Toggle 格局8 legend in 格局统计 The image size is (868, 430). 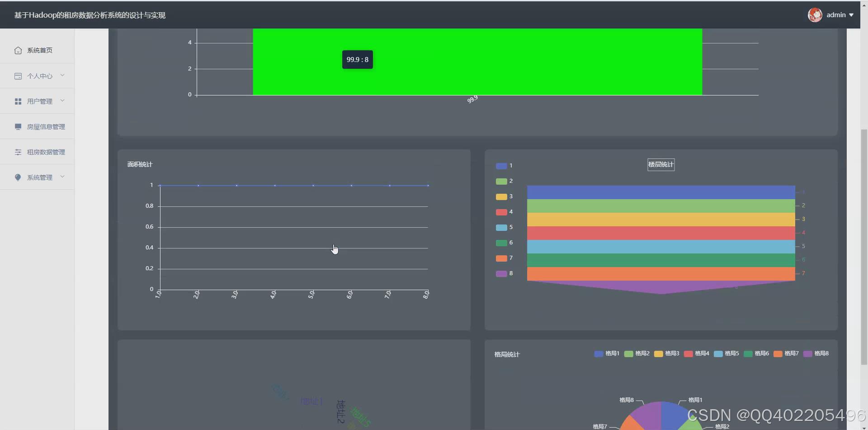point(816,354)
